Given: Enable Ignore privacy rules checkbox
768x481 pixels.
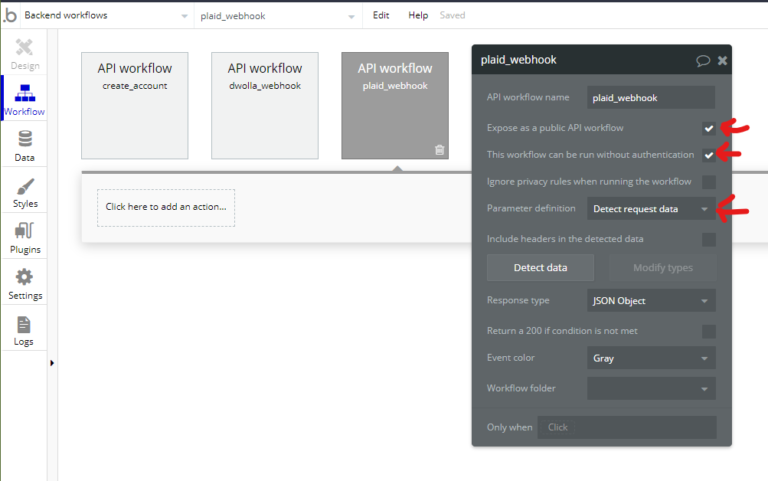Looking at the screenshot, I should pos(709,182).
